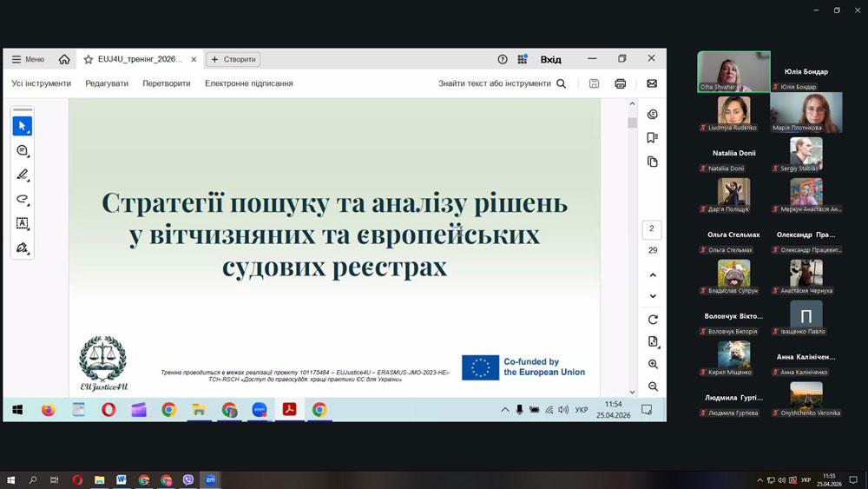Image resolution: width=868 pixels, height=489 pixels.
Task: Click the Windows Start button in shared taskbar
Action: 17,410
